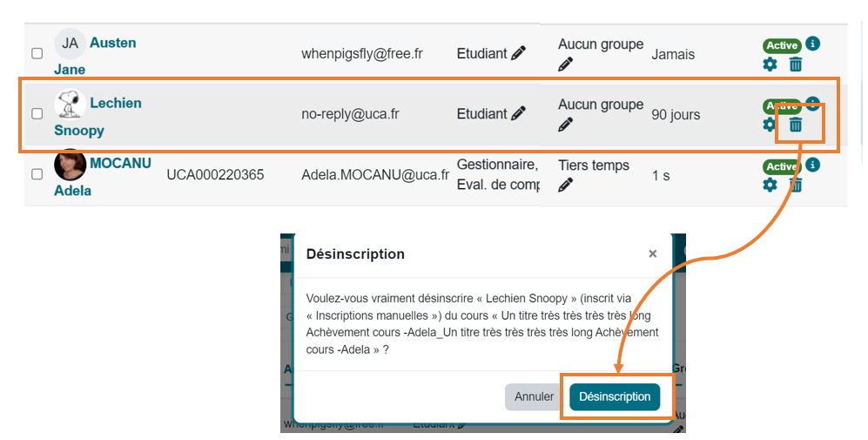This screenshot has width=868, height=440.
Task: Open enrolment settings gear for Austen Jane
Action: 770,64
